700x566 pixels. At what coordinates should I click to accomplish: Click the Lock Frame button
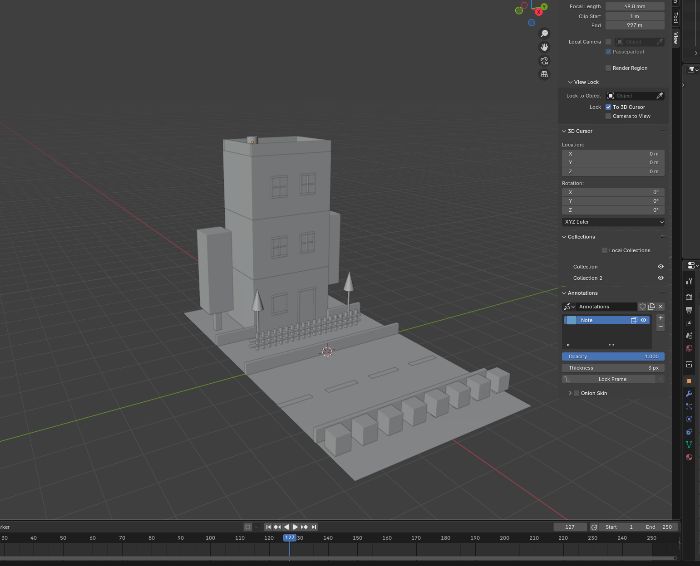[612, 379]
